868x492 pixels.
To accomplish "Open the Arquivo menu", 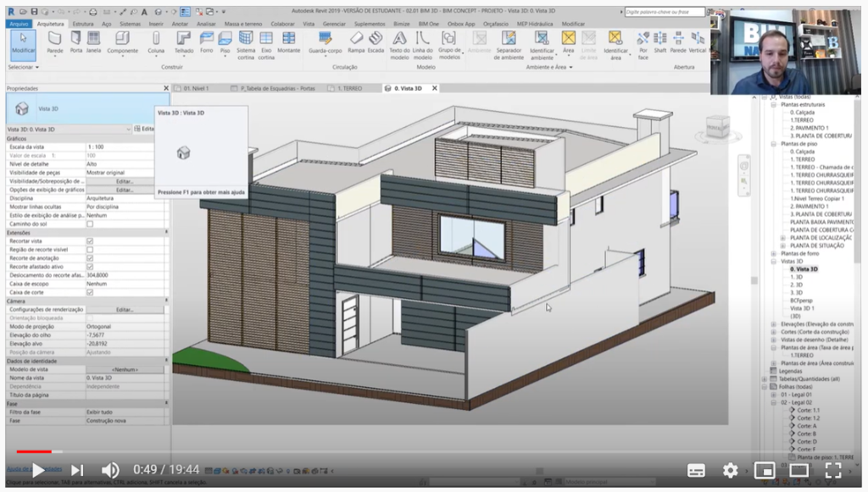I will point(19,24).
